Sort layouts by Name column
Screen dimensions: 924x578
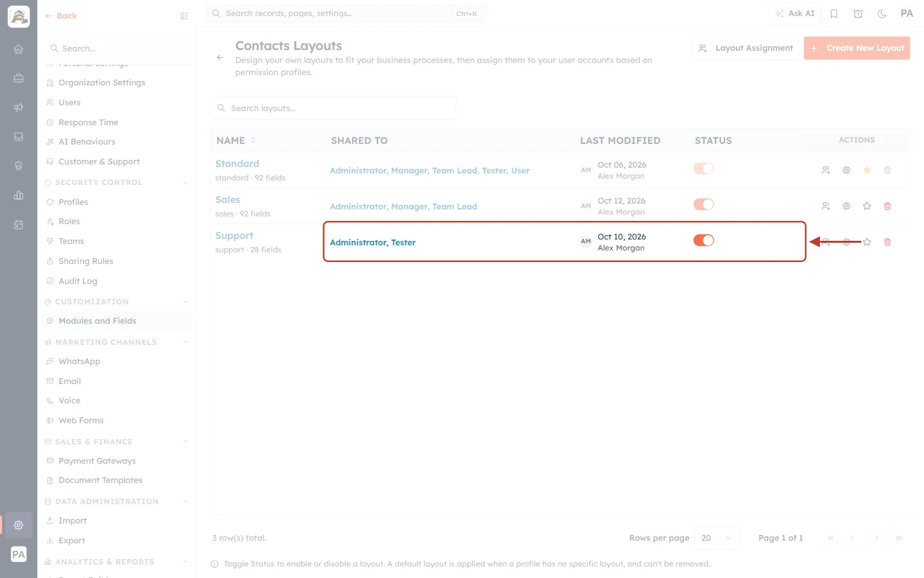235,141
